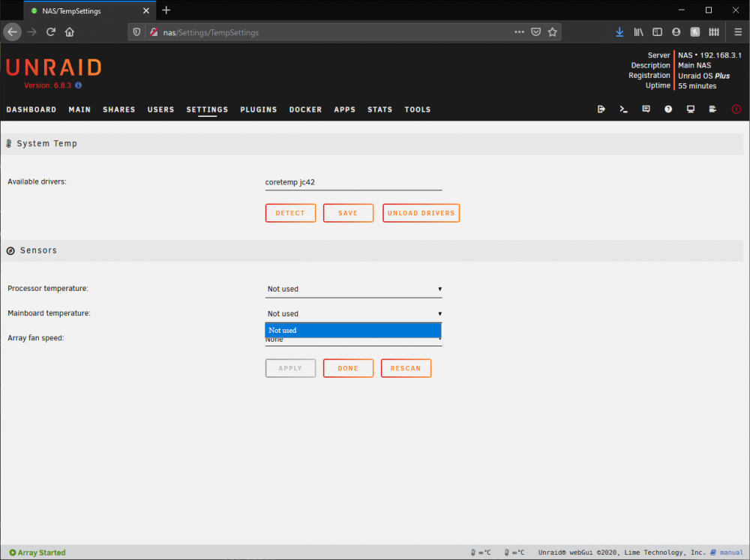Click the Rescan button

tap(406, 368)
